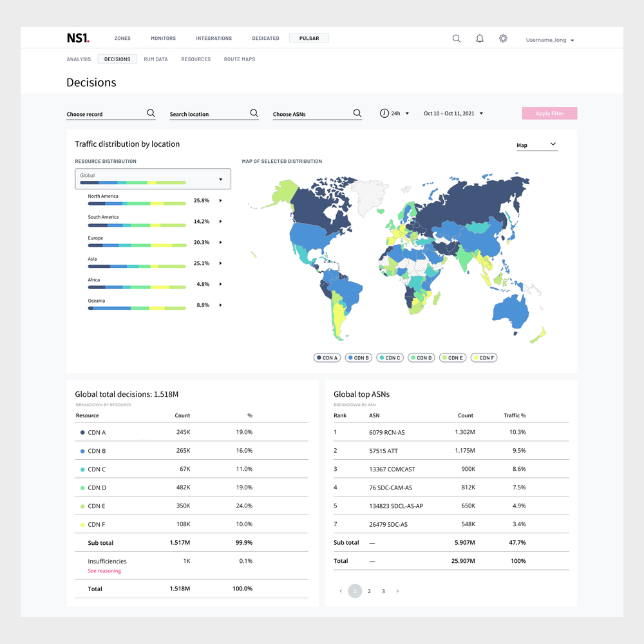The width and height of the screenshot is (644, 644).
Task: Expand the South America row arrow
Action: click(220, 222)
